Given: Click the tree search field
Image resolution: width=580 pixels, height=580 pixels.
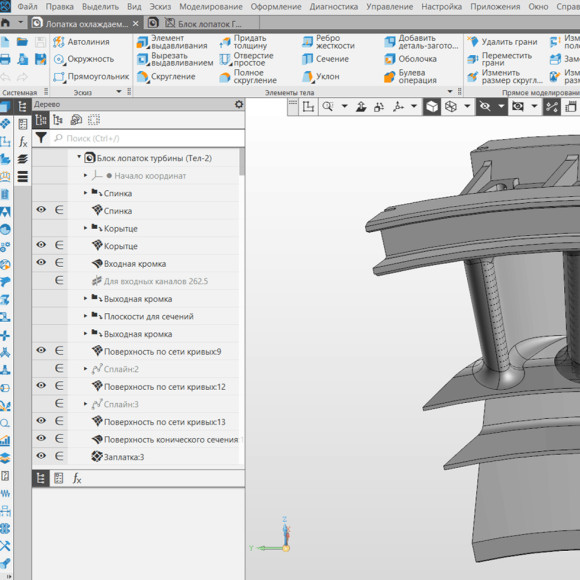Looking at the screenshot, I should click(x=148, y=138).
